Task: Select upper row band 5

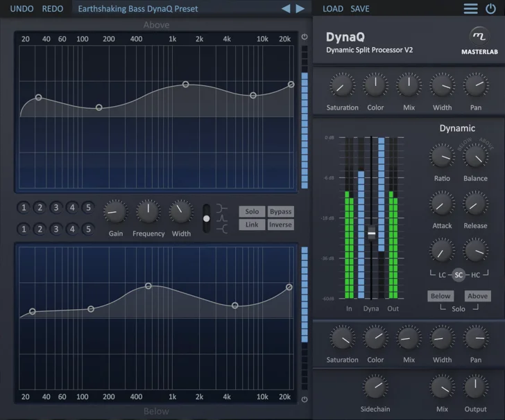Action: 88,208
